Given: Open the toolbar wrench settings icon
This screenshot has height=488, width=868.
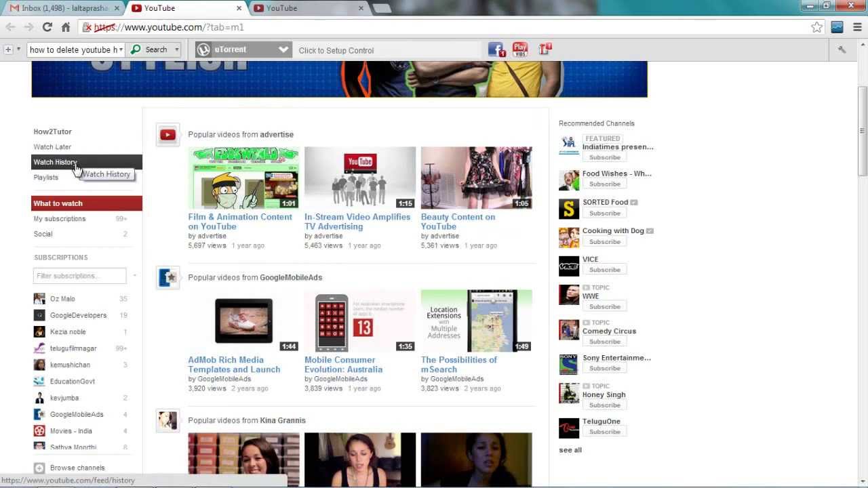Looking at the screenshot, I should pyautogui.click(x=842, y=49).
